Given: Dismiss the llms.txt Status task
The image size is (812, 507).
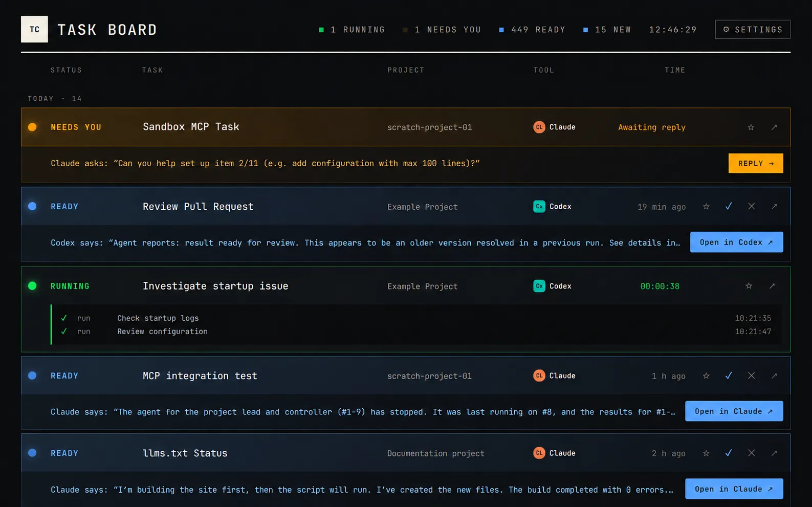Looking at the screenshot, I should (751, 453).
